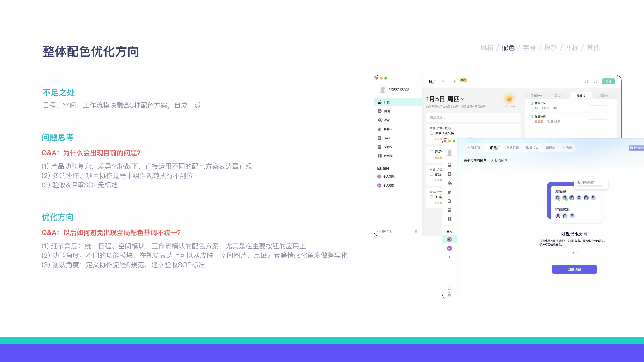Expand the 1月5日 周四 date dropdown
This screenshot has width=644, height=362.
pos(463,99)
